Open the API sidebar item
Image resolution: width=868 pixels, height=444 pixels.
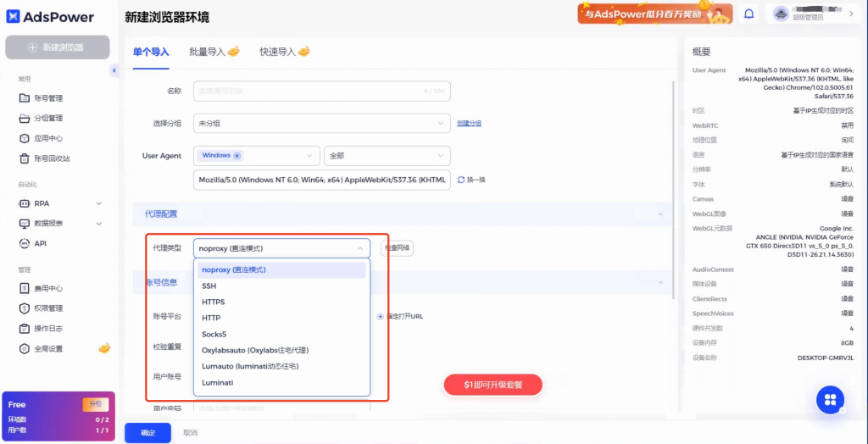click(x=41, y=243)
